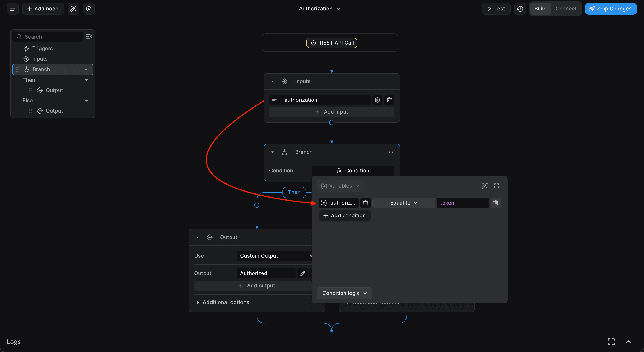This screenshot has height=352, width=644.
Task: Expand the Inputs node panel chevron
Action: point(272,81)
